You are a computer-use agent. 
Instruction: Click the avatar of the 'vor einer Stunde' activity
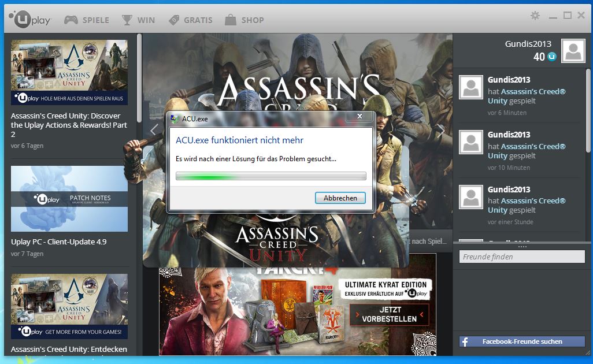[471, 197]
